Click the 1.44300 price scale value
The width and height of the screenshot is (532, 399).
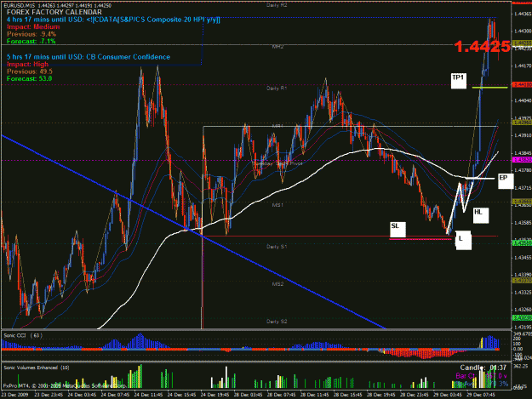pos(523,31)
